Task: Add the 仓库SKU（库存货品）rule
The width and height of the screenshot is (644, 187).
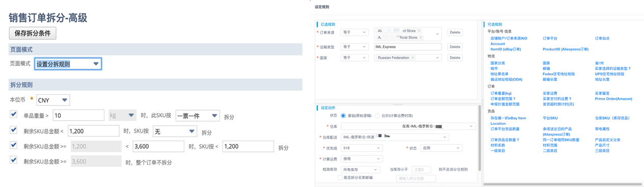Action: [612, 118]
